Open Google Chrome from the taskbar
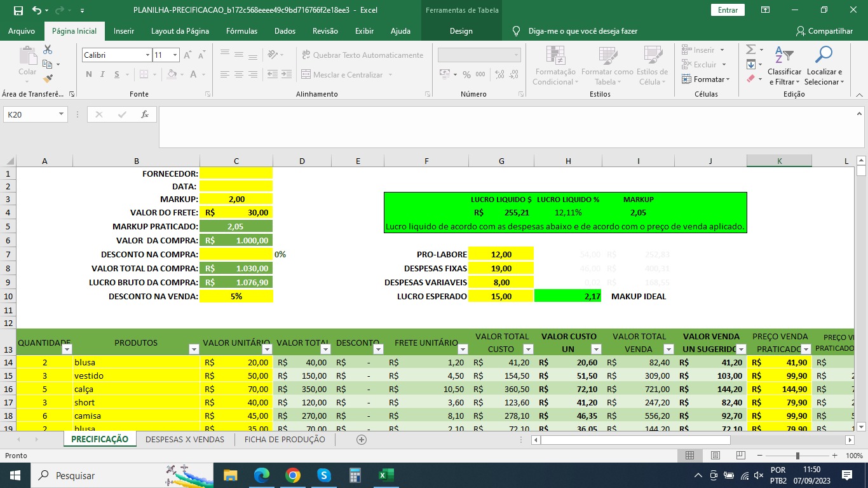868x488 pixels. point(292,475)
